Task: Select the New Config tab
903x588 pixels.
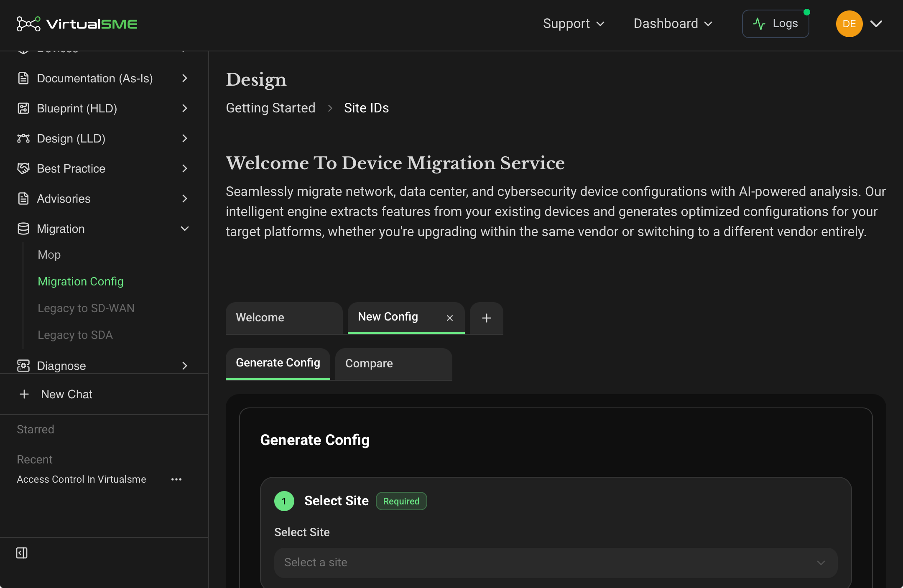Action: click(x=406, y=318)
